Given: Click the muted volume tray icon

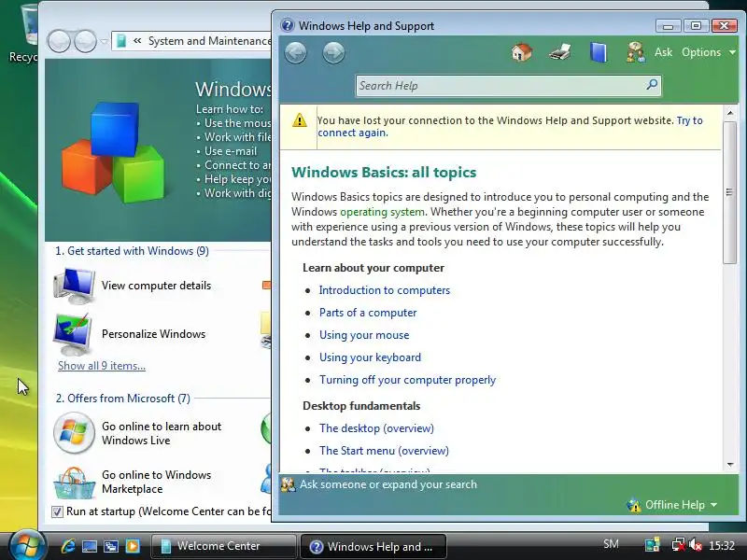Looking at the screenshot, I should [x=695, y=545].
